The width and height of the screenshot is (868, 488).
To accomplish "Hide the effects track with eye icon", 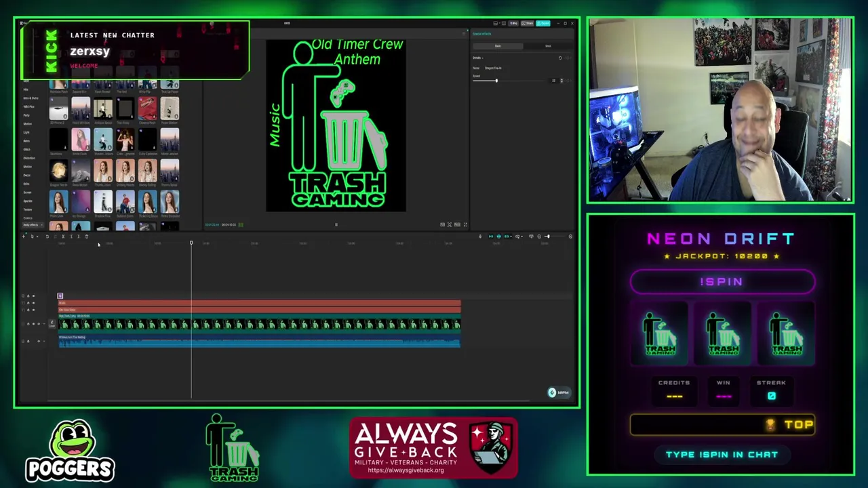I will point(34,296).
